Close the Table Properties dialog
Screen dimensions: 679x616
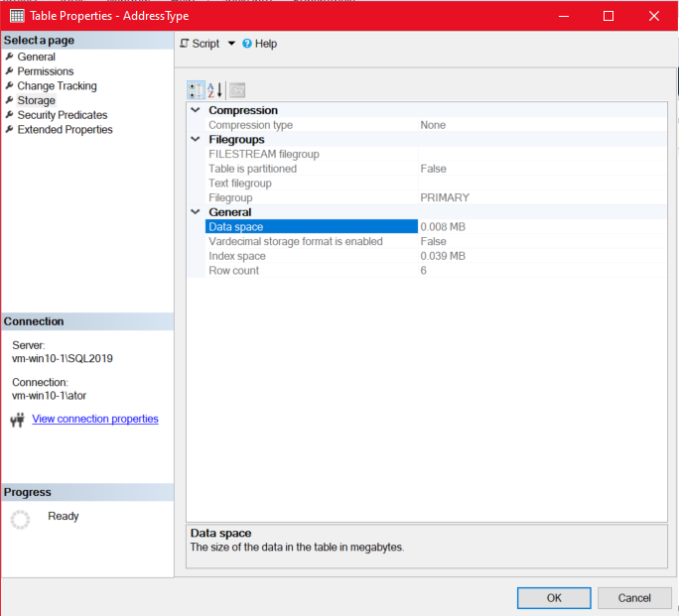[654, 16]
